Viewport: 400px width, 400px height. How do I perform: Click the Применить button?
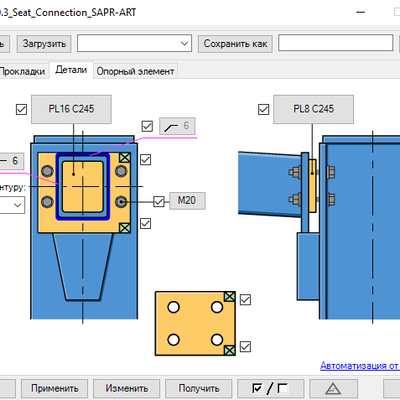[x=55, y=388]
